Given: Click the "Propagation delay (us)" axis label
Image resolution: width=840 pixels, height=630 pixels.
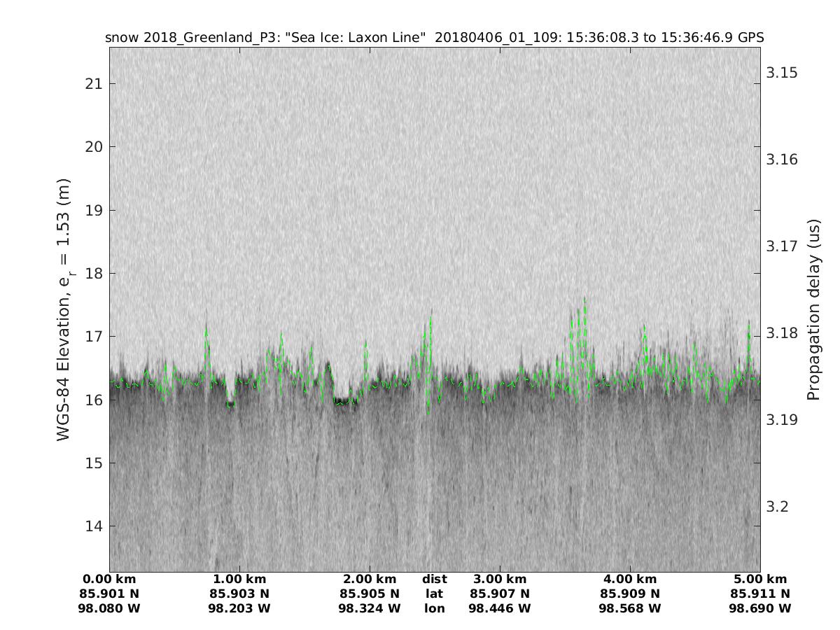Looking at the screenshot, I should pyautogui.click(x=813, y=309).
